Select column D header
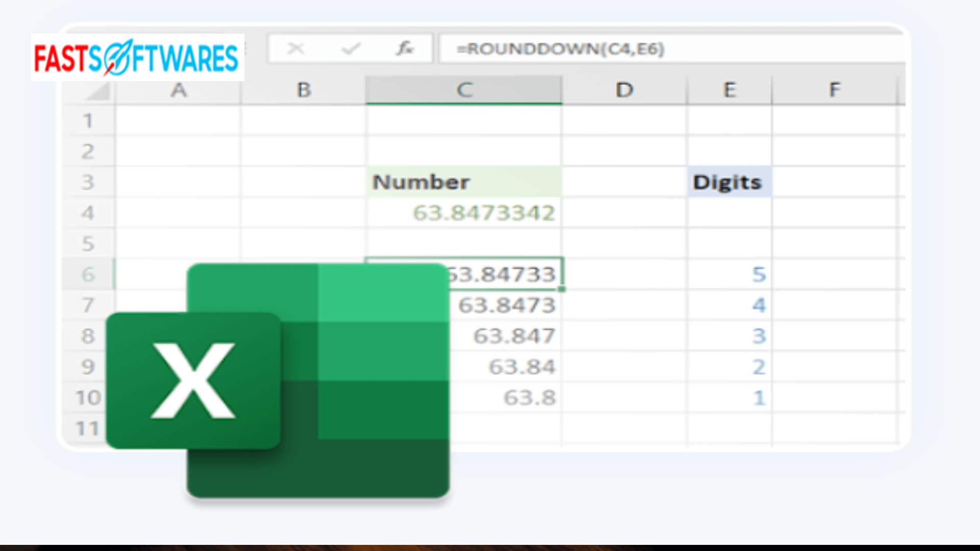 tap(624, 90)
